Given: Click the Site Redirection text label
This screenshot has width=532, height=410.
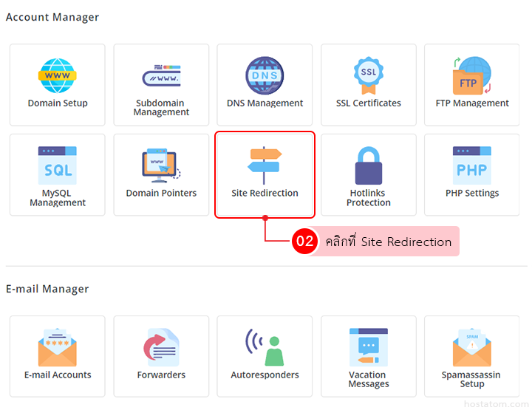Looking at the screenshot, I should point(265,194).
